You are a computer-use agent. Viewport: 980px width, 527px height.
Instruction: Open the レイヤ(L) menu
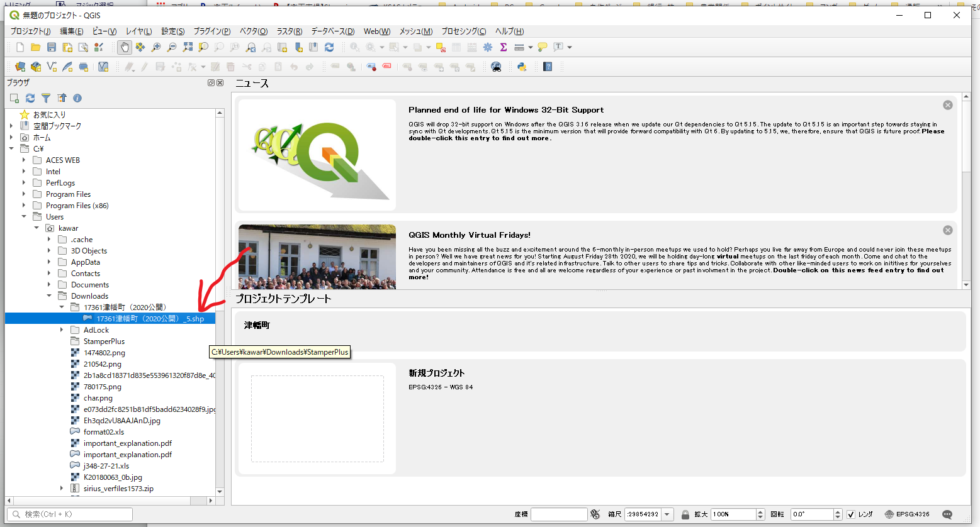[x=138, y=31]
